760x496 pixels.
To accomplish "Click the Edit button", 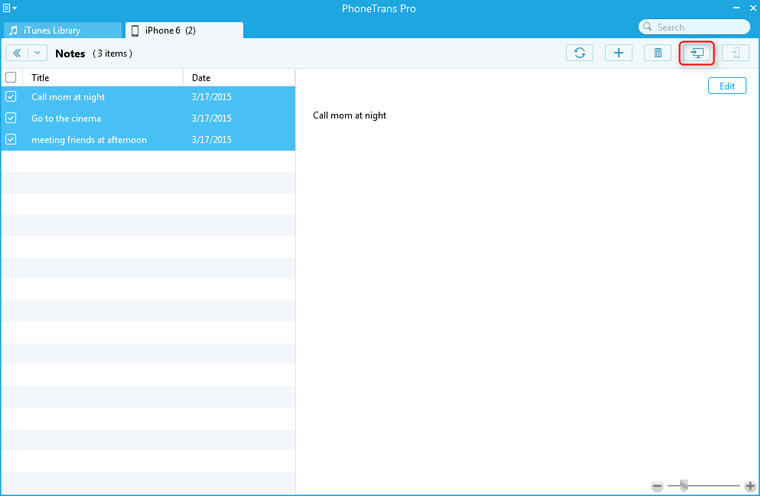I will (x=727, y=86).
